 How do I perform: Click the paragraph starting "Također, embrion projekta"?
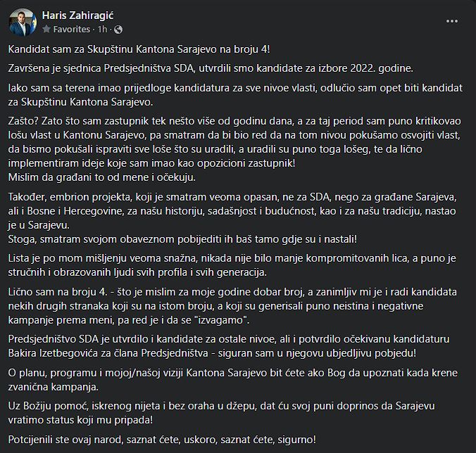[232, 211]
